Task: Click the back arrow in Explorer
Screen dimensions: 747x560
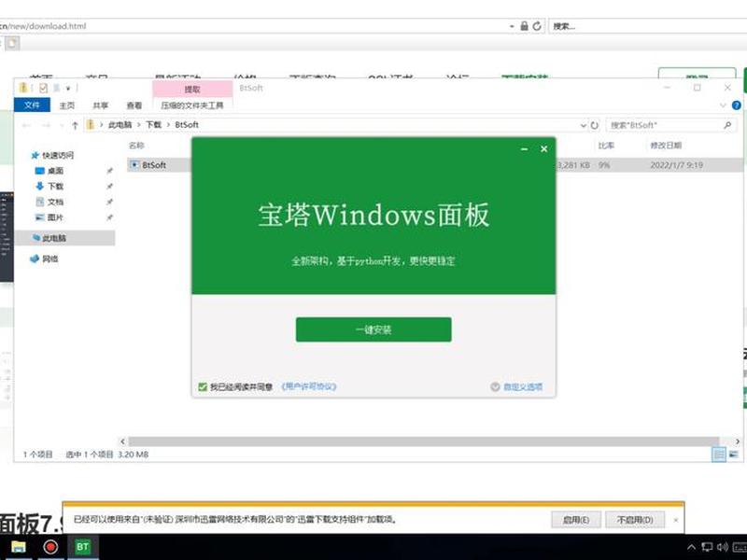Action: pos(26,125)
